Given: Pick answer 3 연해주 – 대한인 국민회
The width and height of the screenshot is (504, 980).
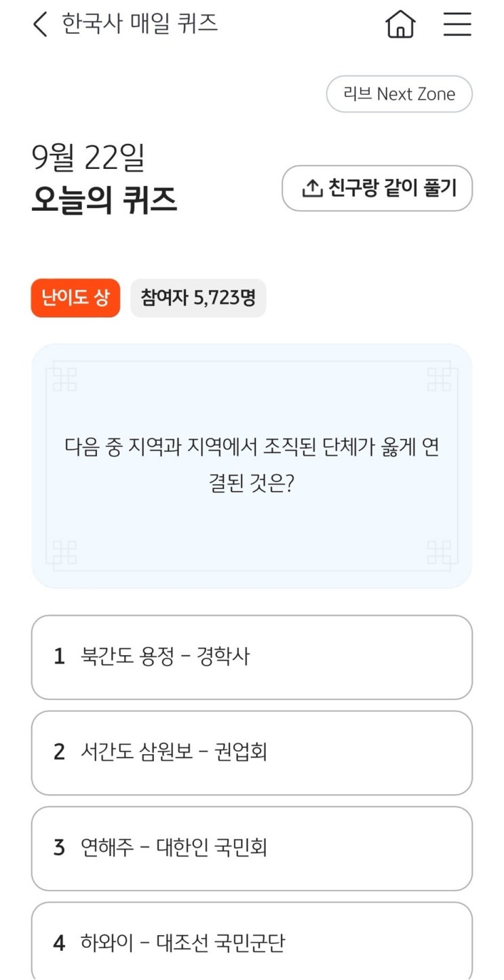Looking at the screenshot, I should point(252,848).
